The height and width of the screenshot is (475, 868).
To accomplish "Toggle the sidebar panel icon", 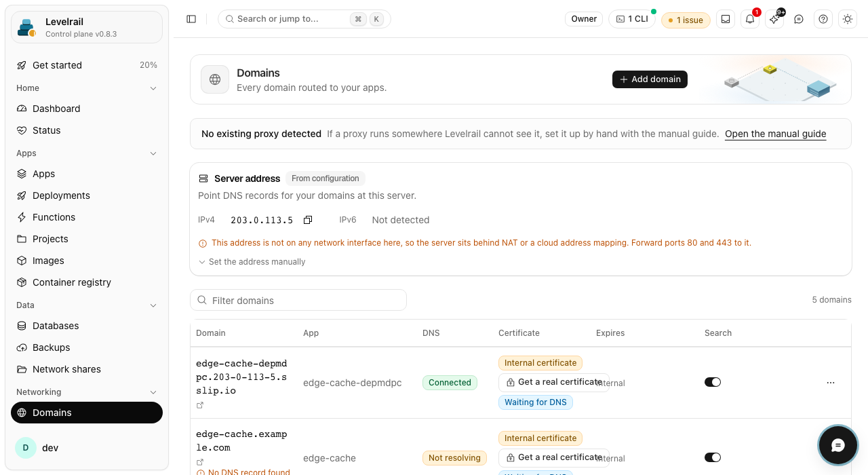I will (191, 19).
